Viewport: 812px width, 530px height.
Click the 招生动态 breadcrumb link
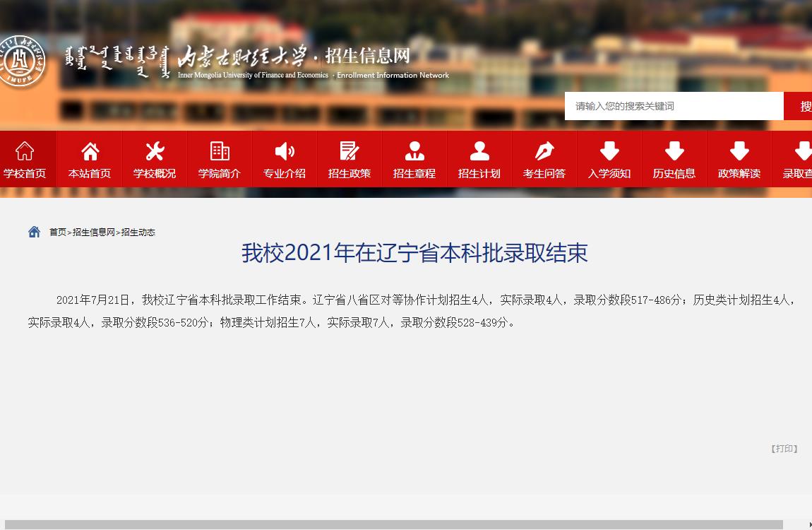pyautogui.click(x=138, y=232)
